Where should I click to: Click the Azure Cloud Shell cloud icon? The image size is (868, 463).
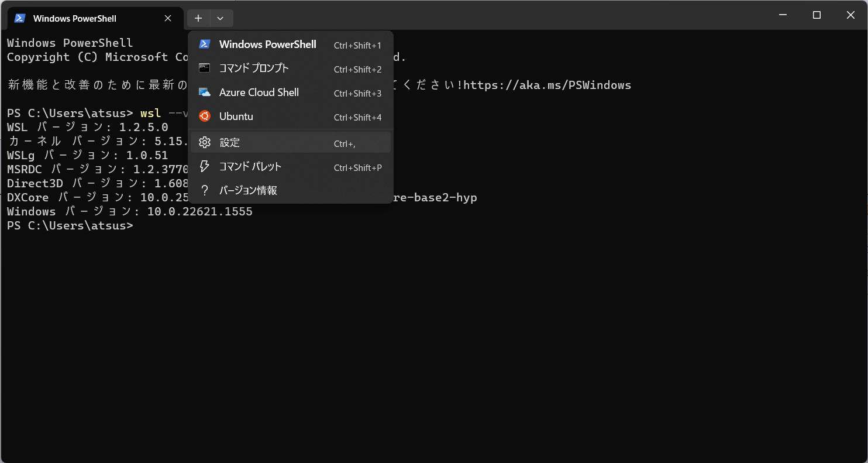coord(205,92)
